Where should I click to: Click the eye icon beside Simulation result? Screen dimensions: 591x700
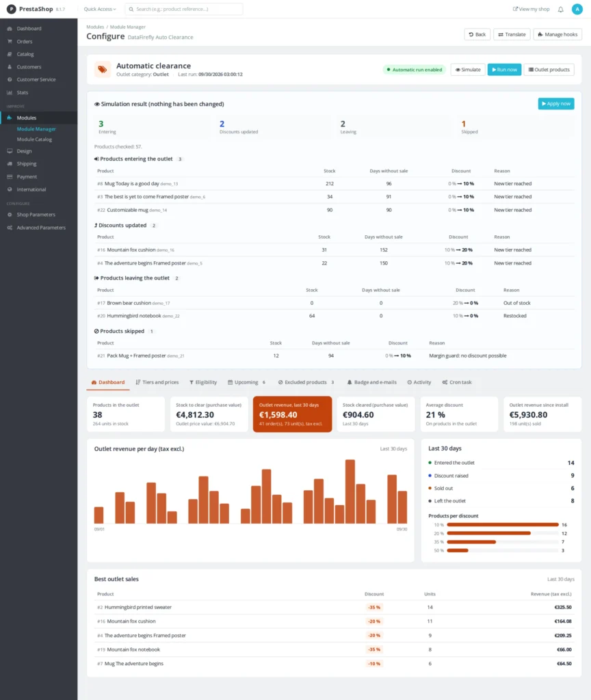point(97,104)
